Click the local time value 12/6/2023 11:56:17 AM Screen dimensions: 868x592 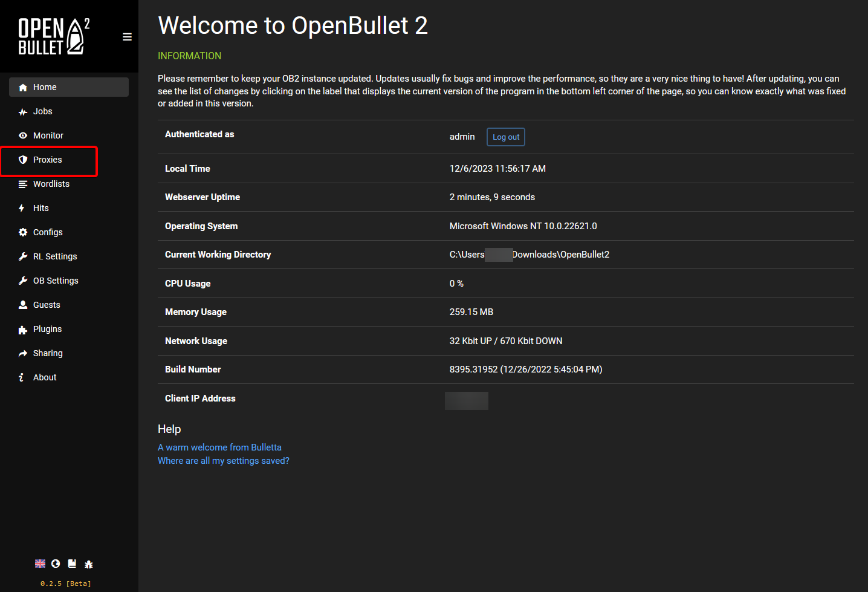[x=497, y=169]
